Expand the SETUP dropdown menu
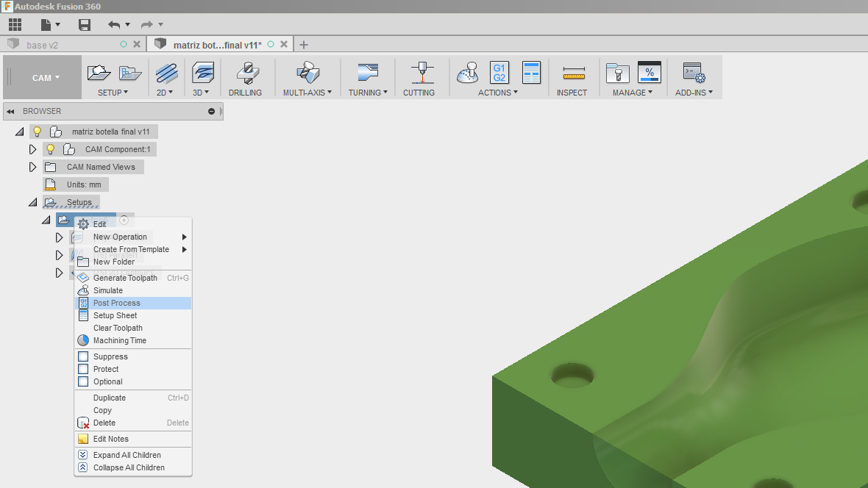868x488 pixels. coord(113,93)
